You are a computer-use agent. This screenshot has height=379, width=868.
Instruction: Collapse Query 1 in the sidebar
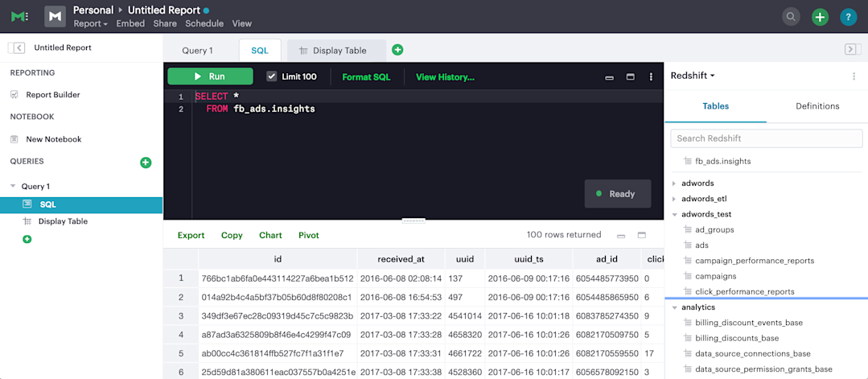pos(14,186)
